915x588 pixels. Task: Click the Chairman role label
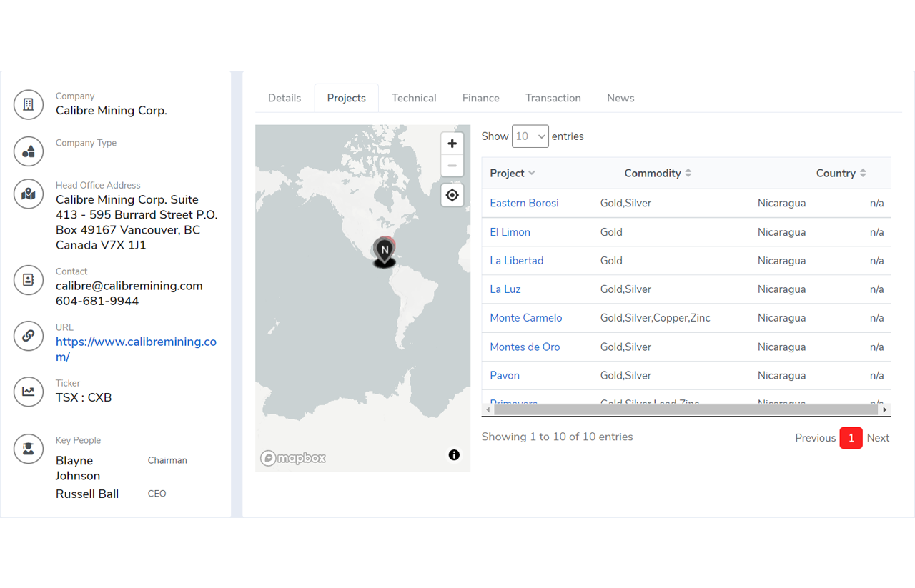click(x=167, y=461)
